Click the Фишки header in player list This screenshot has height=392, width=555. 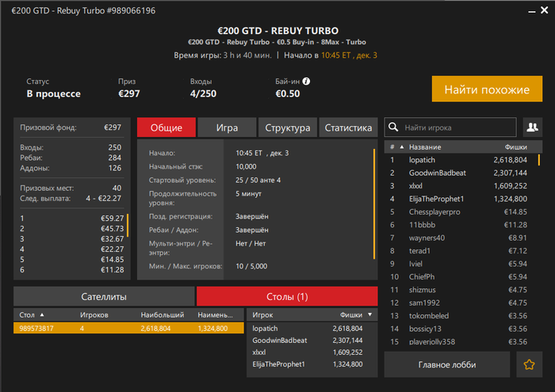click(515, 147)
